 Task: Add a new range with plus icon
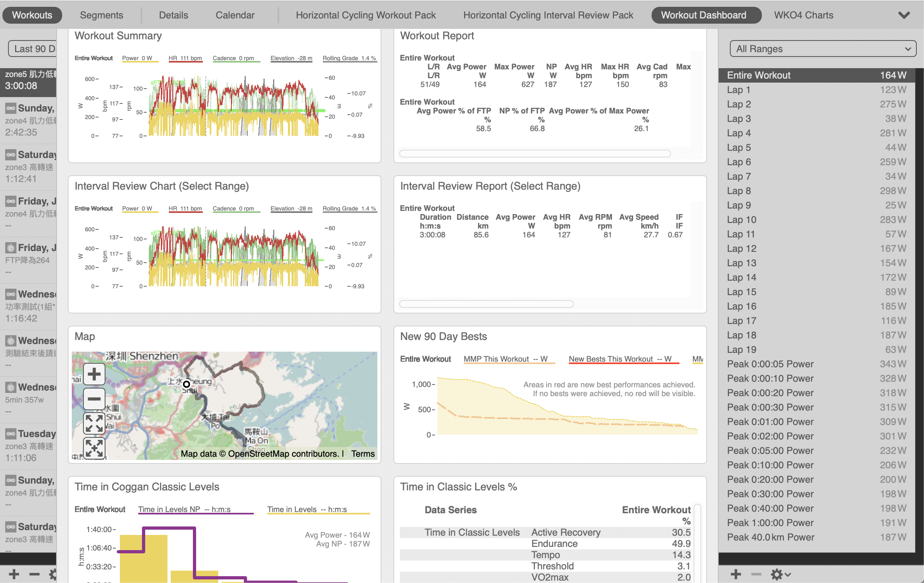point(736,574)
